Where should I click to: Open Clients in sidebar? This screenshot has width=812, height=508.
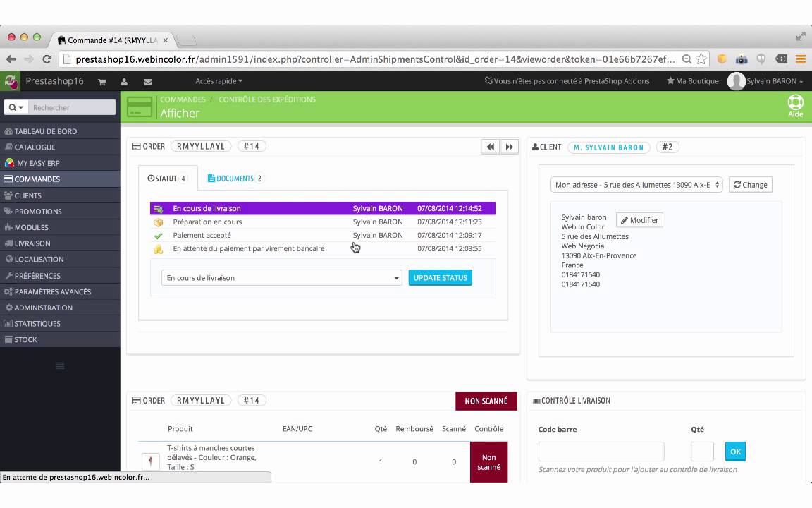pyautogui.click(x=60, y=195)
